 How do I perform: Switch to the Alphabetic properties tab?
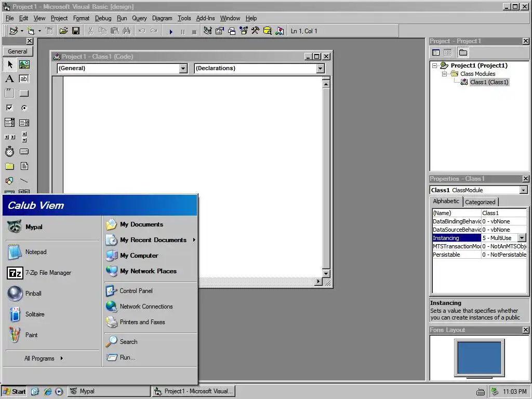point(446,201)
